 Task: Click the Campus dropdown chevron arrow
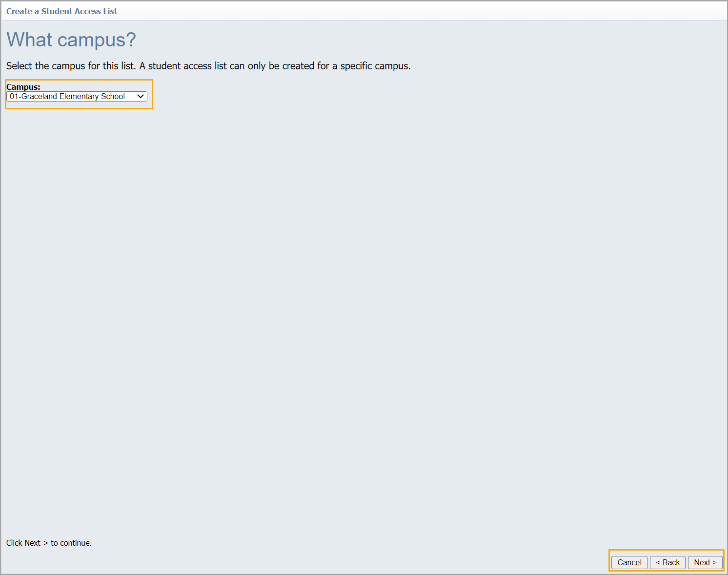(141, 97)
